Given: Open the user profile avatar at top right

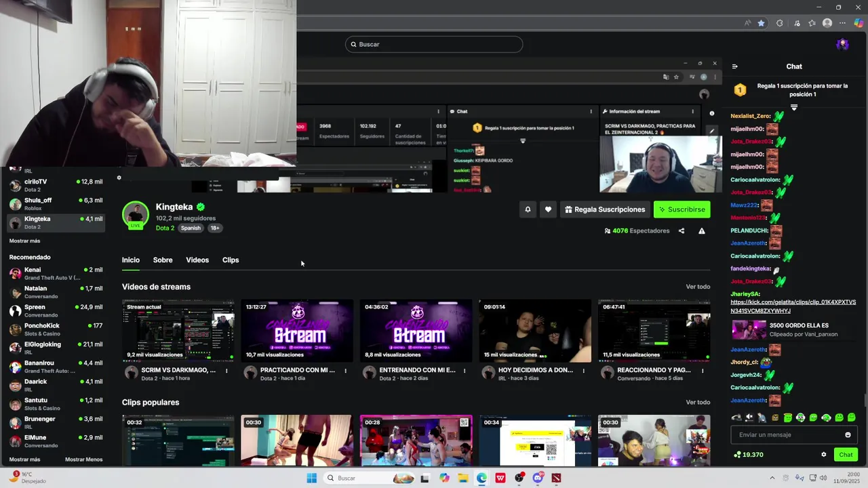Looking at the screenshot, I should tap(842, 44).
